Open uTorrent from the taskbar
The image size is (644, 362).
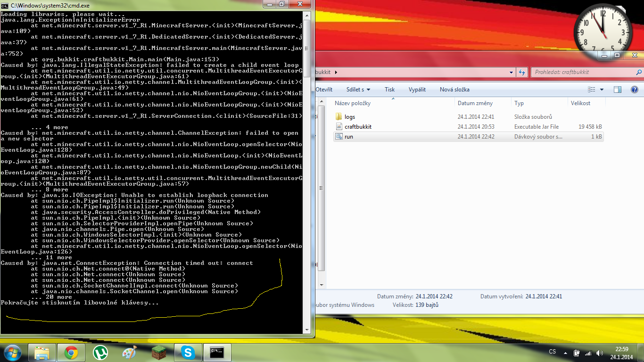coord(100,353)
